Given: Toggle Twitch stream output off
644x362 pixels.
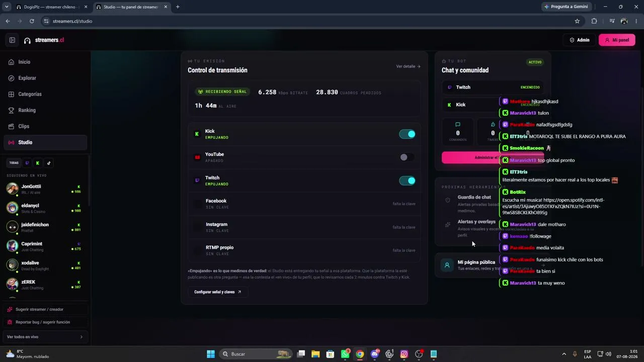Looking at the screenshot, I should click(x=407, y=180).
